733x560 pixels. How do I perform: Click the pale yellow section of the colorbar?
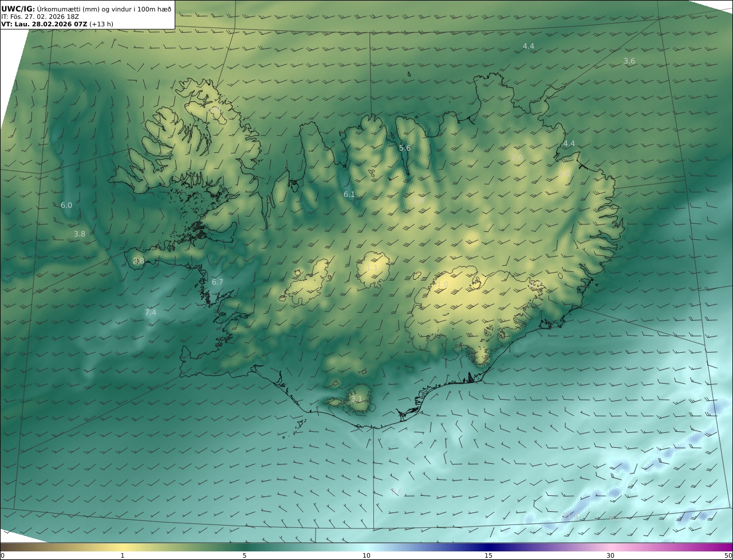click(123, 547)
